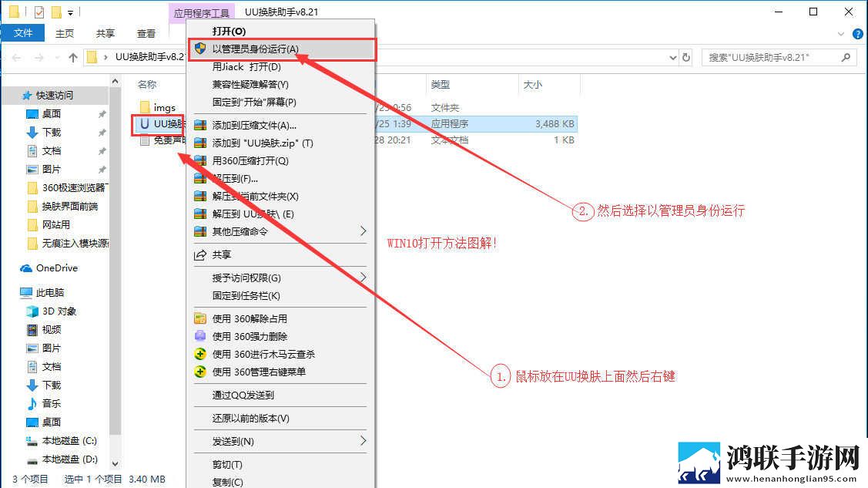The image size is (868, 488).
Task: Click the share icon beside 共享
Action: (199, 255)
